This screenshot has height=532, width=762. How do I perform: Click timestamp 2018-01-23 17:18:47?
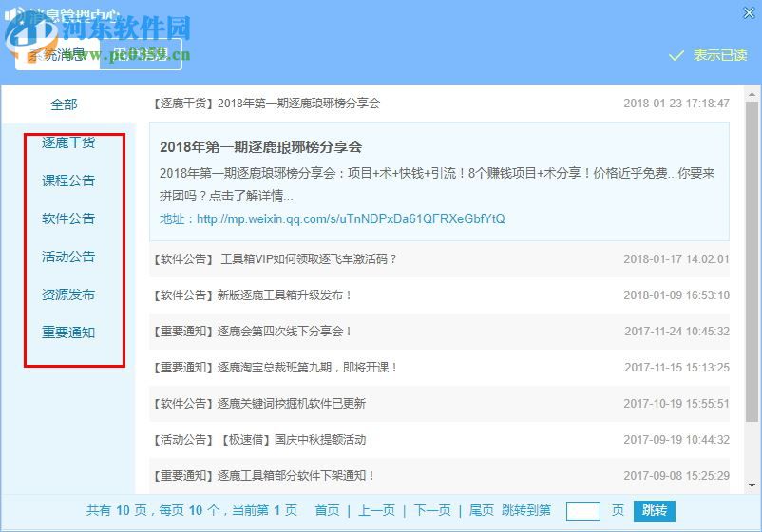pyautogui.click(x=676, y=104)
